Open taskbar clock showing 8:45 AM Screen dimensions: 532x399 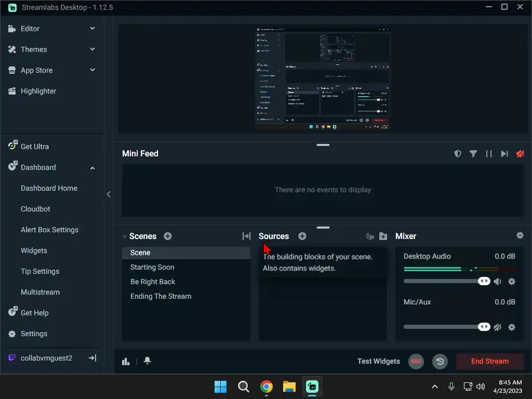click(x=508, y=387)
